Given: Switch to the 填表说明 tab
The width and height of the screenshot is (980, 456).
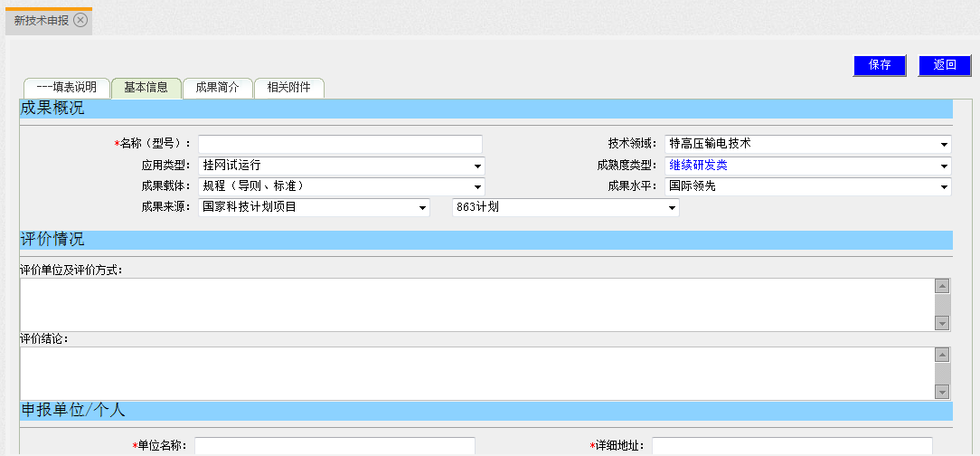Looking at the screenshot, I should click(67, 88).
